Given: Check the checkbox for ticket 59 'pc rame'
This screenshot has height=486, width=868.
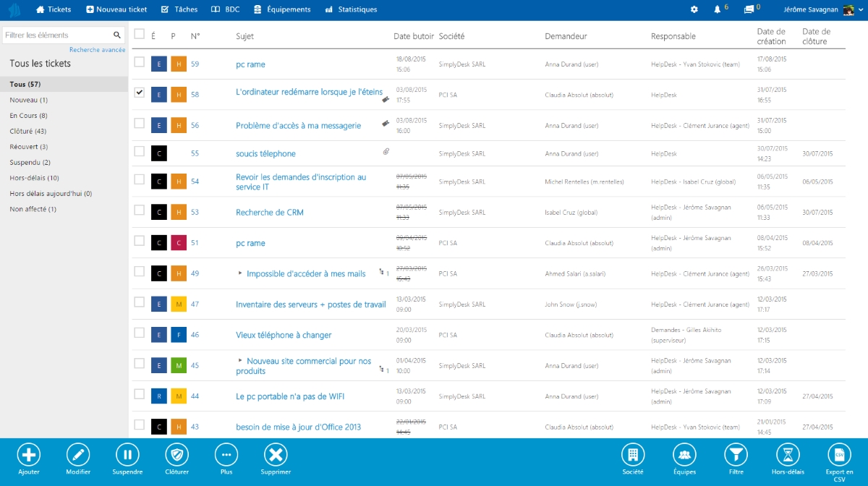Looking at the screenshot, I should pyautogui.click(x=139, y=63).
